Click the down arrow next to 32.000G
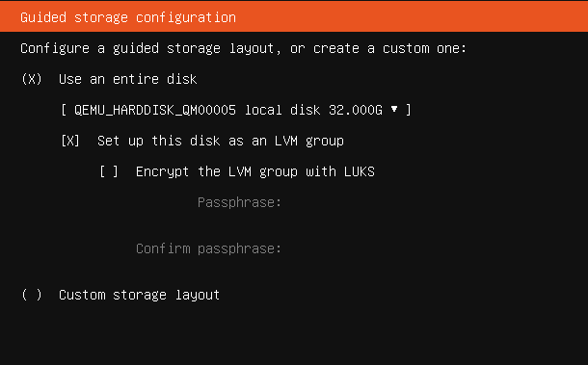 (394, 109)
